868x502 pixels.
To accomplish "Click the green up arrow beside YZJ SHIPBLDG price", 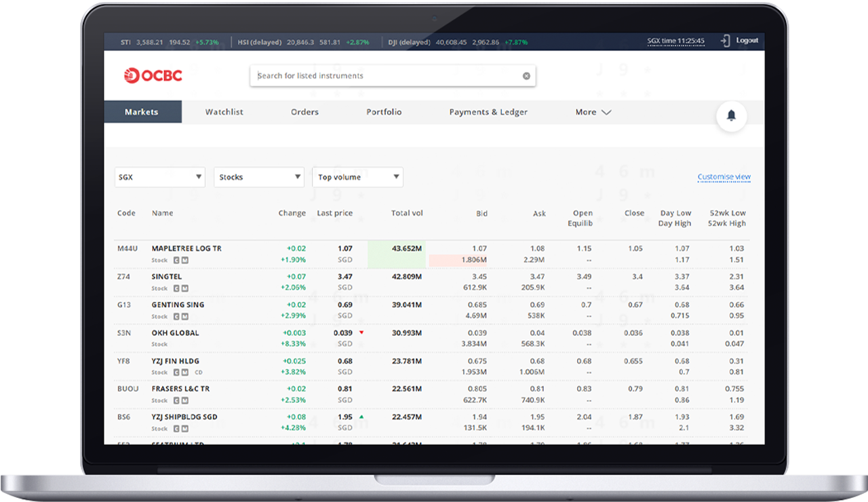I will point(361,417).
